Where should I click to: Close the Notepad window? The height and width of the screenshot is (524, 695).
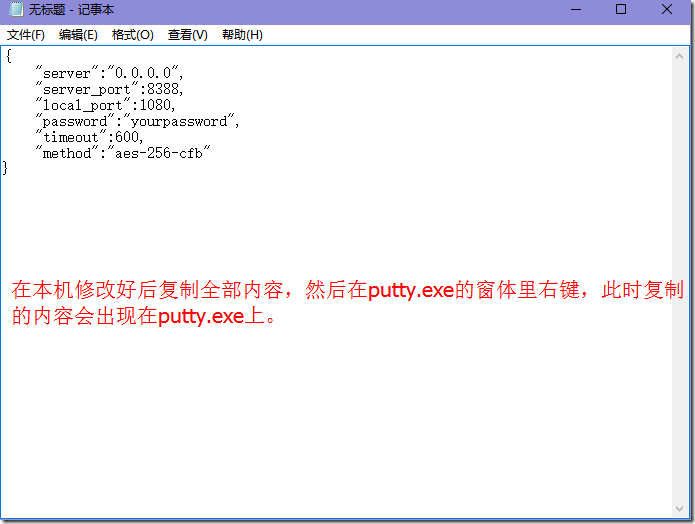tap(667, 9)
